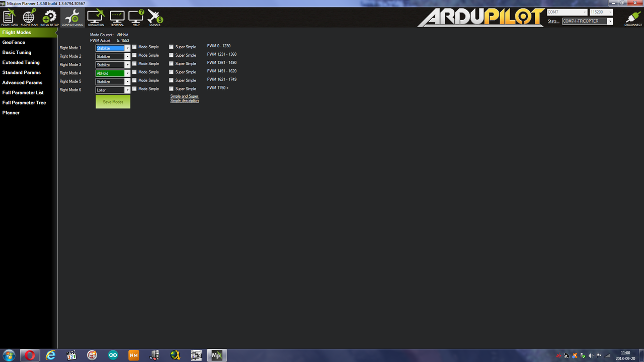Open the Windows Start menu

tap(10, 355)
